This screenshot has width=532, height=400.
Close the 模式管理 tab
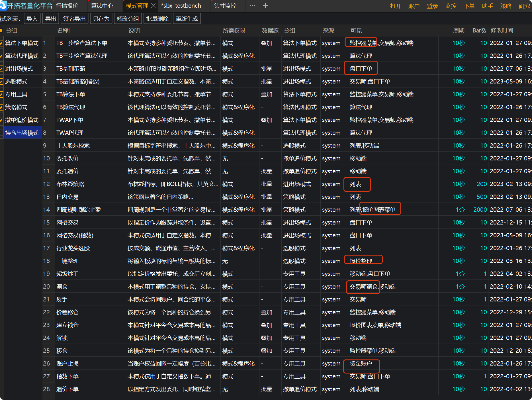tap(154, 6)
